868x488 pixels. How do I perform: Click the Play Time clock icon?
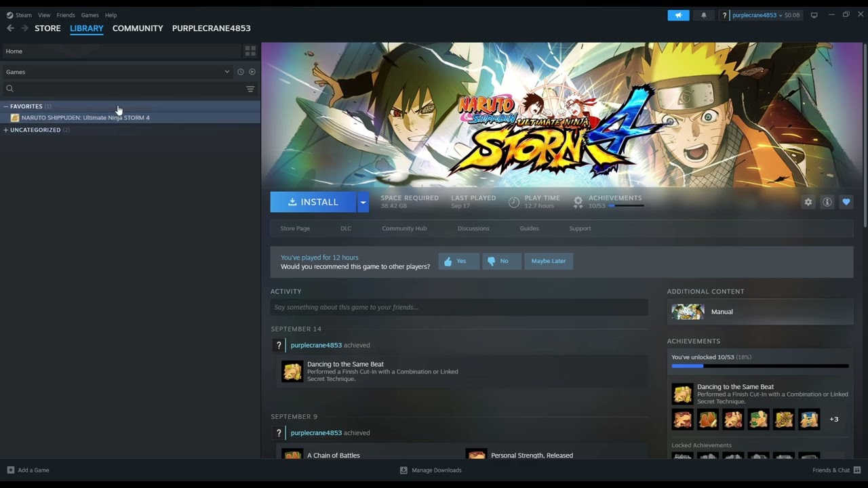tap(514, 202)
